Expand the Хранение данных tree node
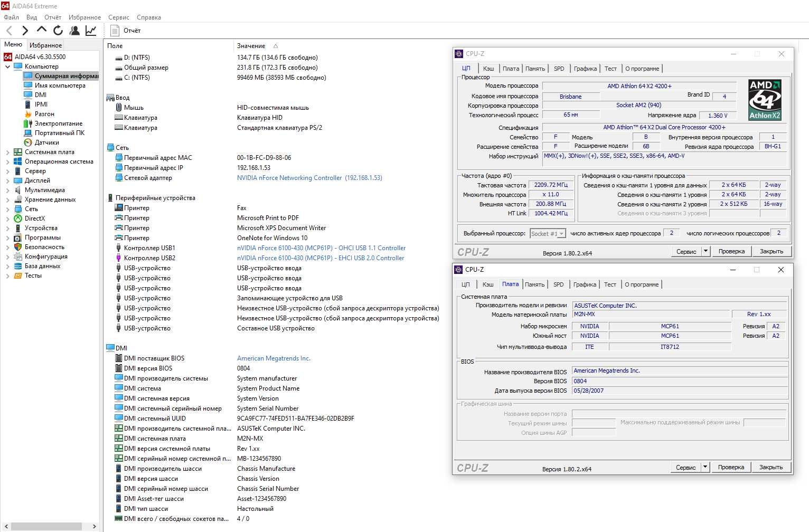 [x=7, y=200]
